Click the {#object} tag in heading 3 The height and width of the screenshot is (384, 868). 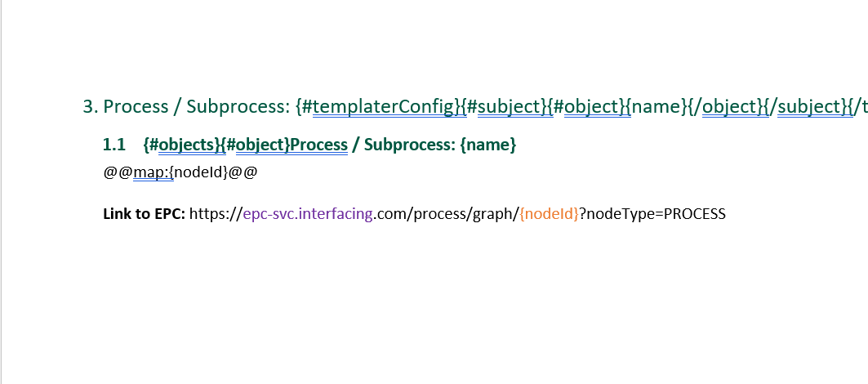[x=591, y=106]
